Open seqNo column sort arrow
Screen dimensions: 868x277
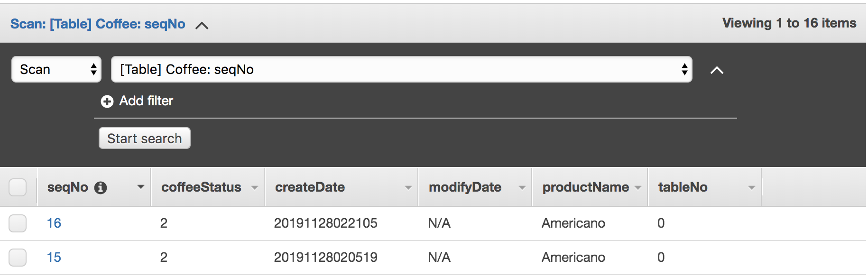140,187
